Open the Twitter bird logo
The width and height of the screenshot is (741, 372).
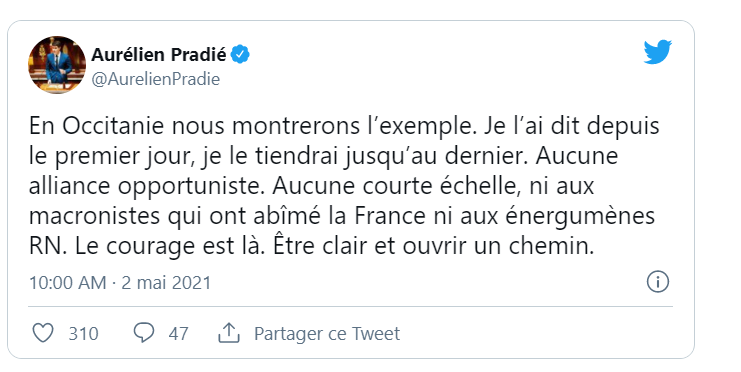point(657,52)
